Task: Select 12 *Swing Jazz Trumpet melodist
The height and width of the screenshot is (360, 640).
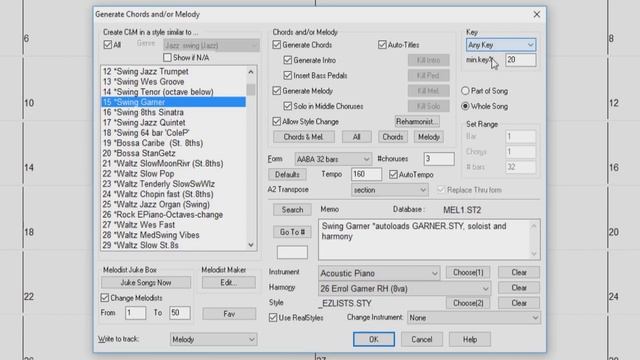Action: tap(173, 71)
